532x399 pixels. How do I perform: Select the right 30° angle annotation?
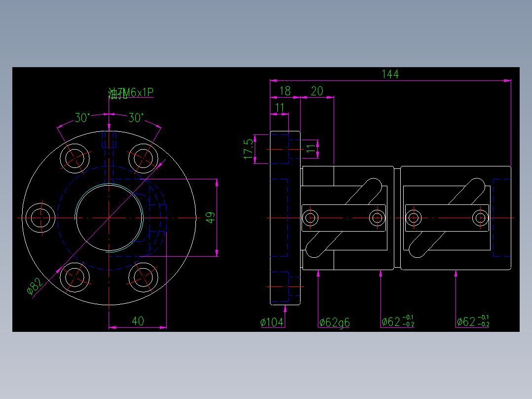pos(135,117)
